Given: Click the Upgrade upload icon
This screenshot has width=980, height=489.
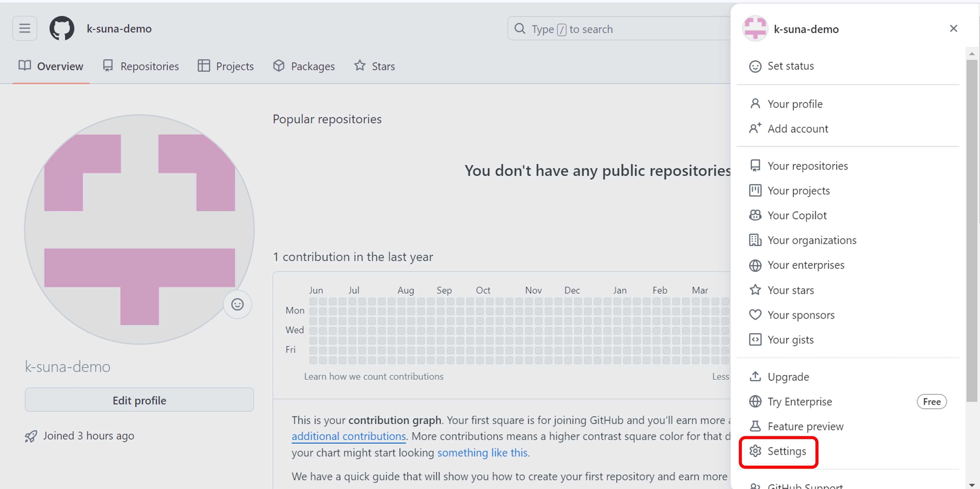Looking at the screenshot, I should 755,376.
